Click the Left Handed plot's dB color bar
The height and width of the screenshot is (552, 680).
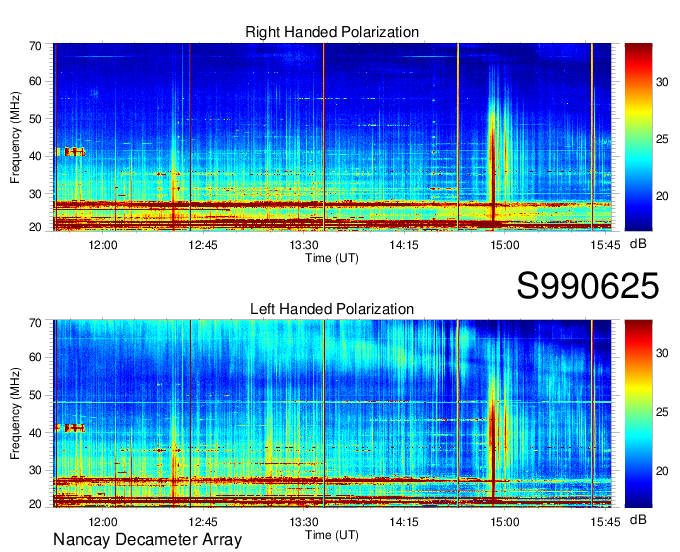click(x=638, y=414)
